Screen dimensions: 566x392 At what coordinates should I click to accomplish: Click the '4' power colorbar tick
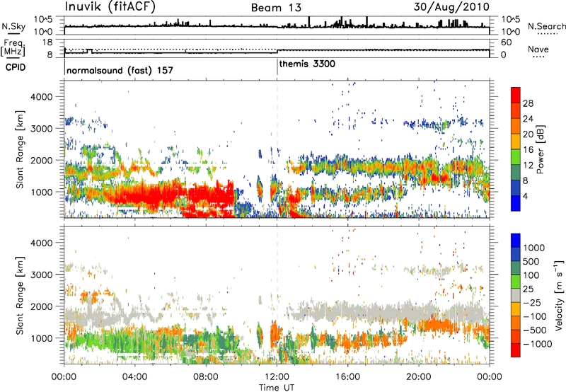(525, 197)
